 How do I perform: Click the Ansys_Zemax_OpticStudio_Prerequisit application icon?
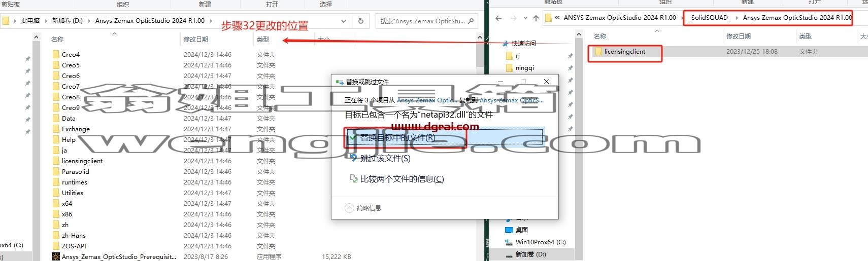tap(56, 256)
